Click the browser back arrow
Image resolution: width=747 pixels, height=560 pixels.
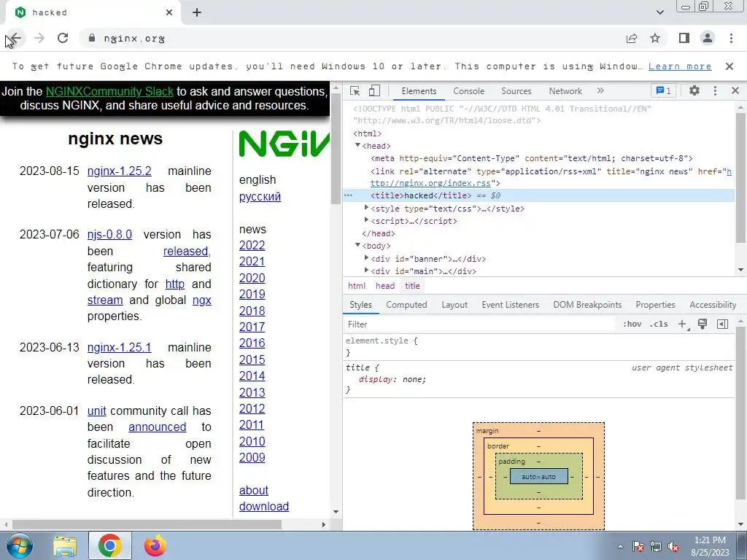coord(15,39)
